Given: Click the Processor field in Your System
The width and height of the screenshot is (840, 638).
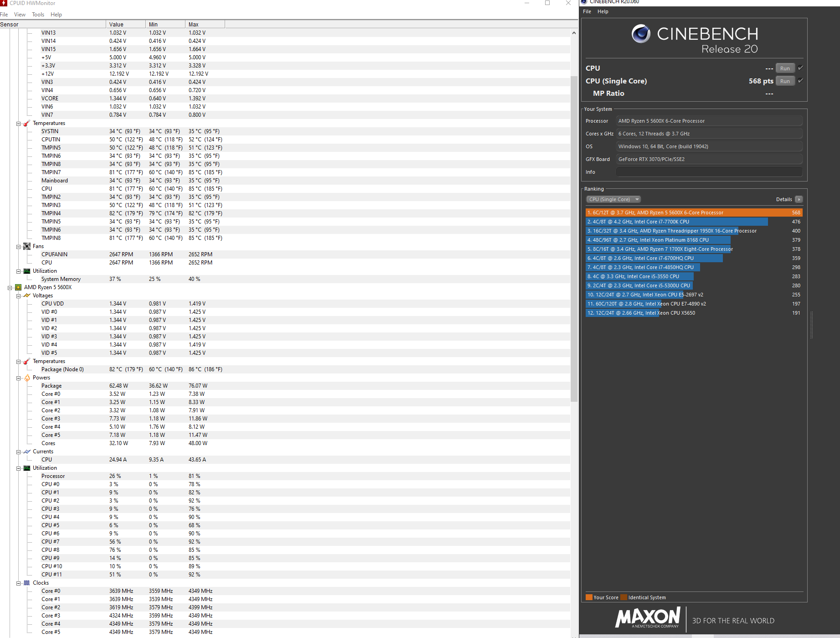Looking at the screenshot, I should point(709,121).
